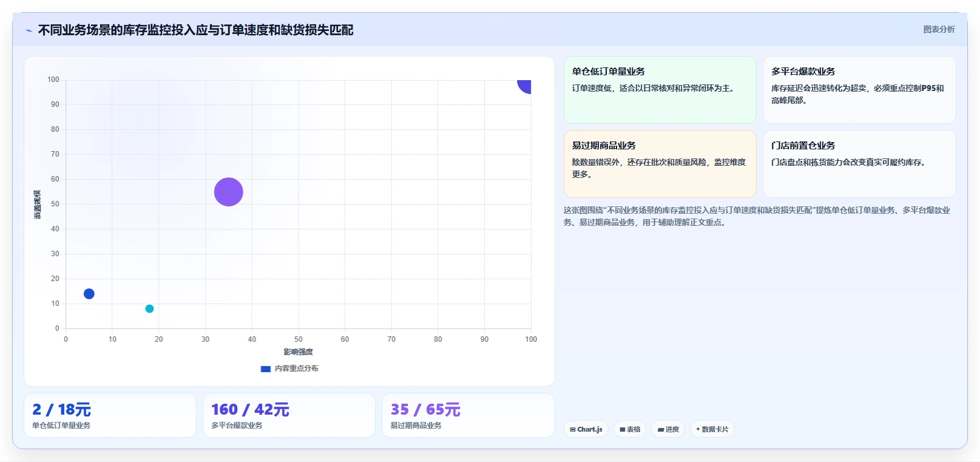
Task: Click the 多平台爆款业务 stat label
Action: coord(237,426)
